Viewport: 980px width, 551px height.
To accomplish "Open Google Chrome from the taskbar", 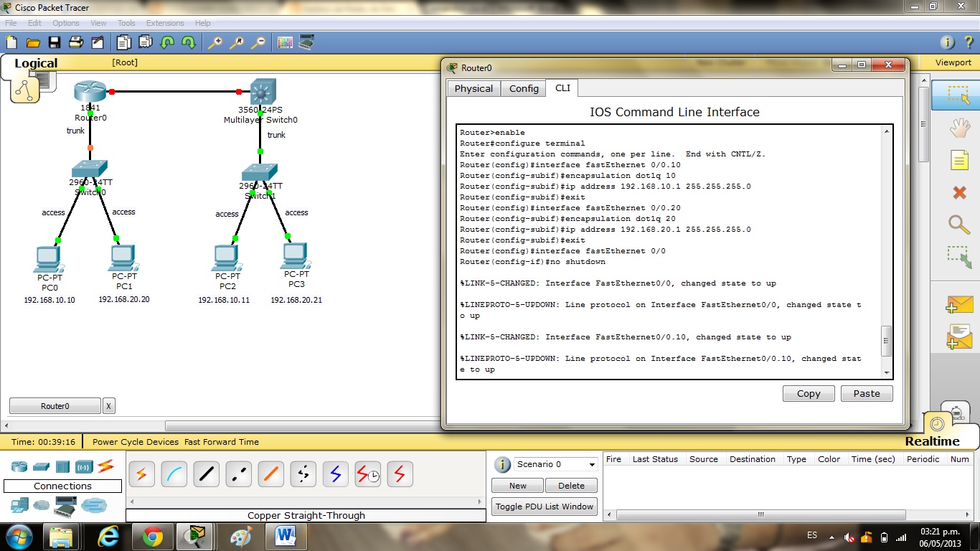I will (x=153, y=537).
